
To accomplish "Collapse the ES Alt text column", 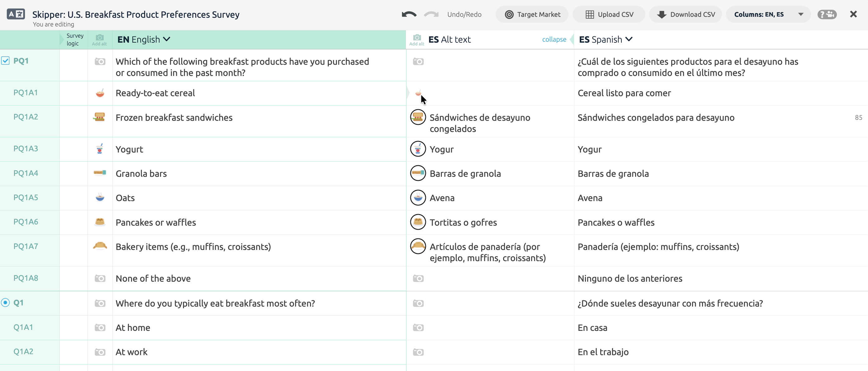I will click(x=554, y=40).
